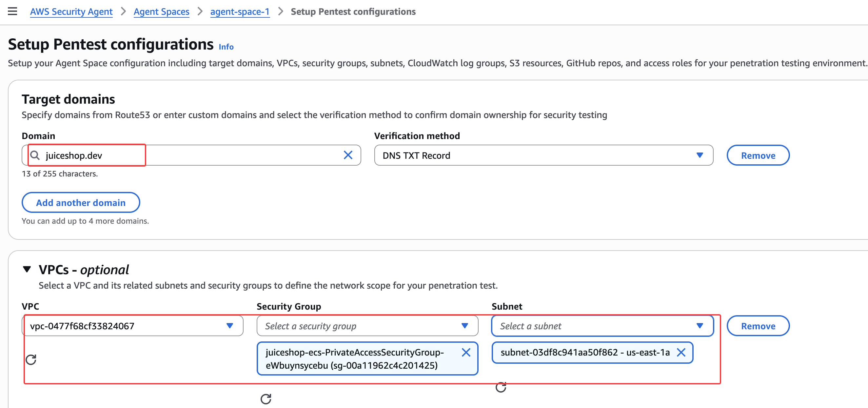Open the VPC selection dropdown

(132, 326)
